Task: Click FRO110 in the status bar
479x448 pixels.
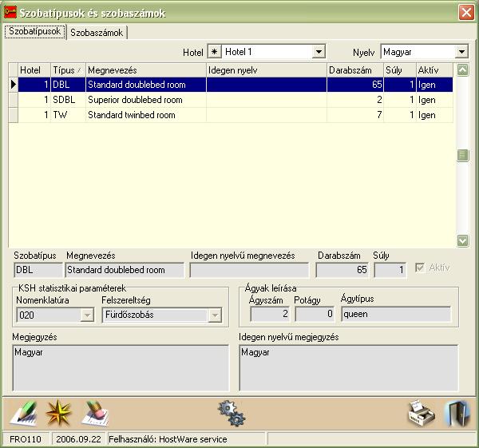Action: click(26, 439)
